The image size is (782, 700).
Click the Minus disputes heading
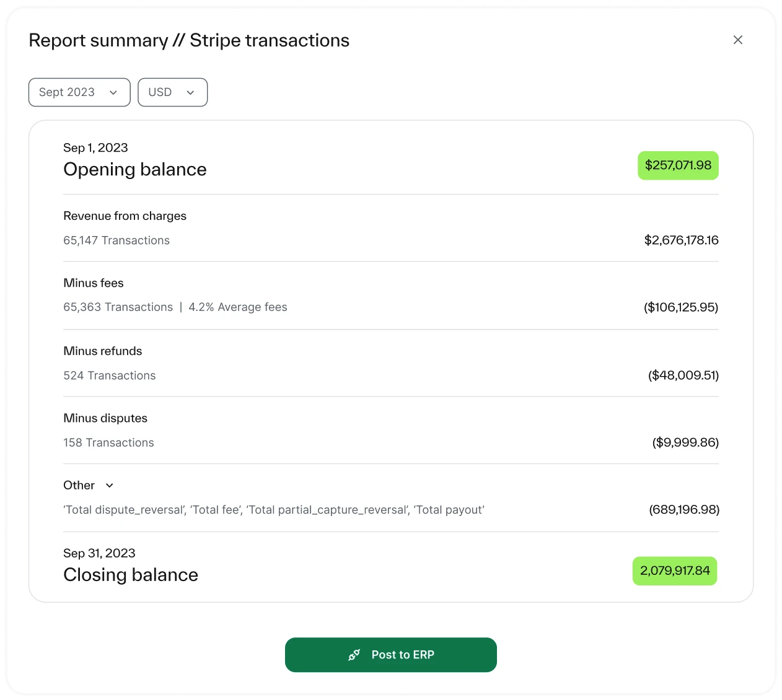(105, 418)
